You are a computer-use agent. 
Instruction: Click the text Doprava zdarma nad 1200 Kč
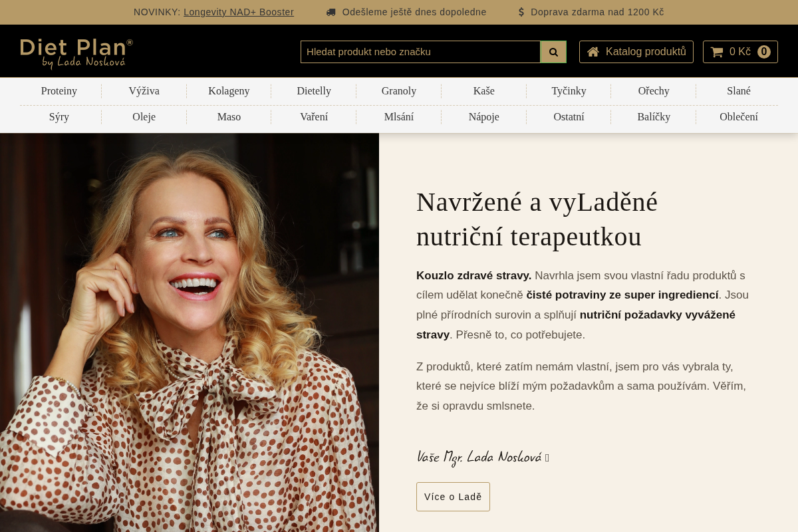coord(597,12)
